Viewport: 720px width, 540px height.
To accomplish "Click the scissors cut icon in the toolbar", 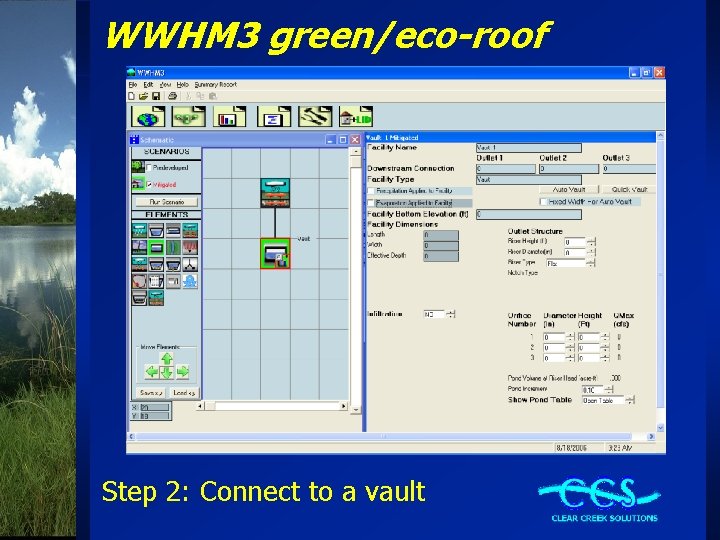I will point(188,96).
